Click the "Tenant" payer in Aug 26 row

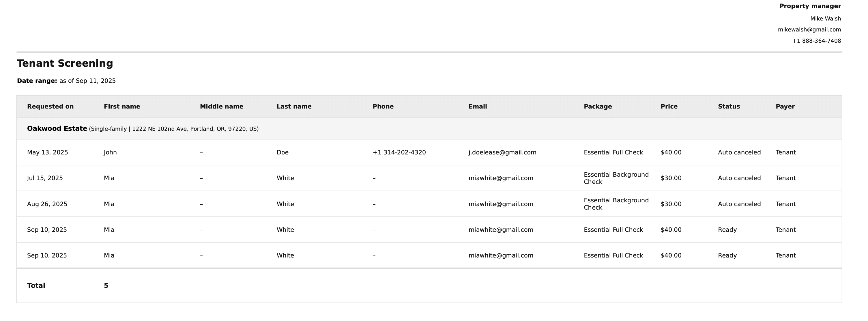click(785, 204)
